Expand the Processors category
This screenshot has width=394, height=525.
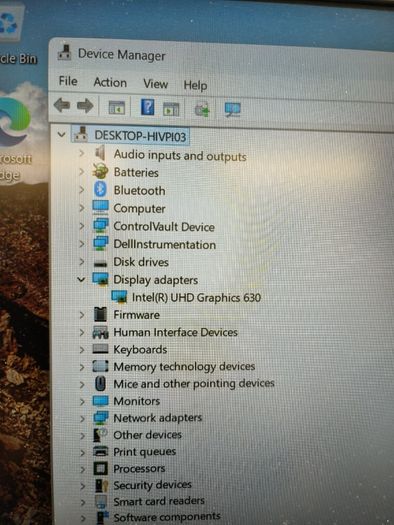[82, 469]
